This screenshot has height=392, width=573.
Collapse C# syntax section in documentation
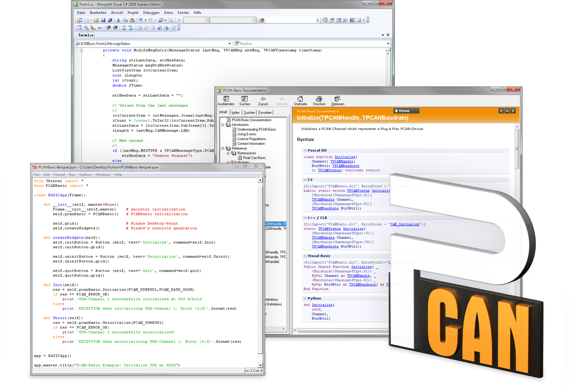pyautogui.click(x=305, y=180)
